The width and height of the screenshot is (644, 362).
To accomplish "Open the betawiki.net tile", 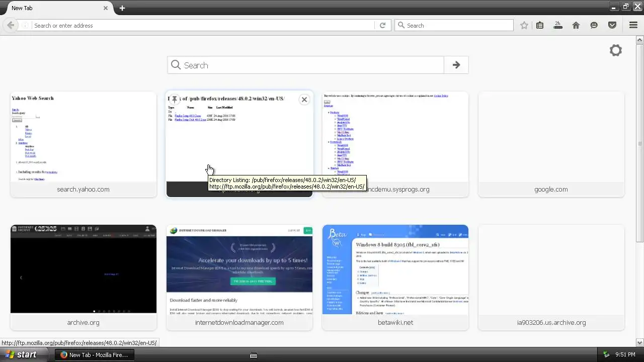I will click(x=395, y=278).
